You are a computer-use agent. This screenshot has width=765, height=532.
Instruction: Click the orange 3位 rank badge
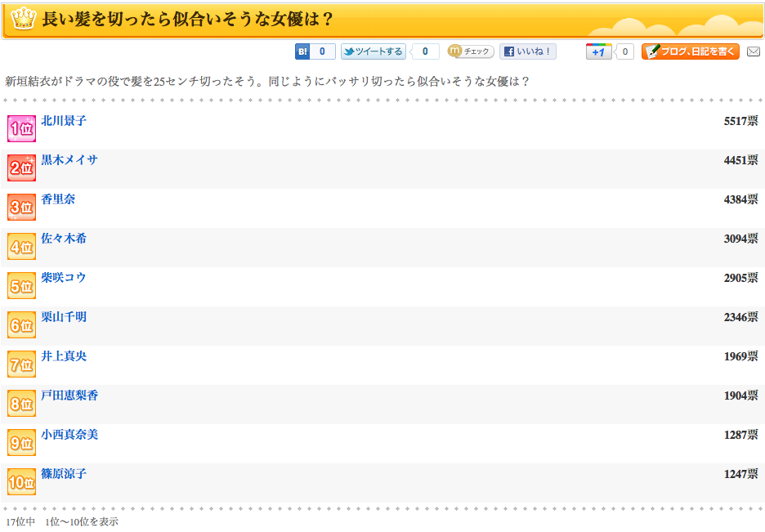click(x=21, y=208)
